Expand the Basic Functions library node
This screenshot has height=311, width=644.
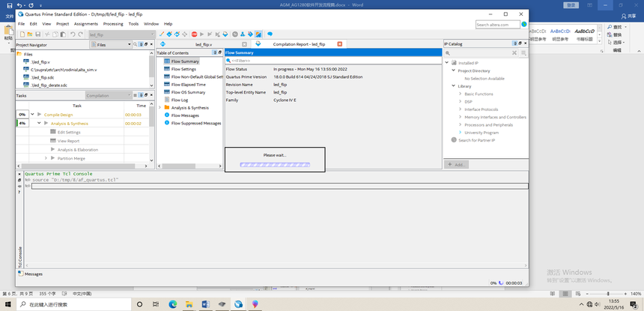pyautogui.click(x=460, y=94)
